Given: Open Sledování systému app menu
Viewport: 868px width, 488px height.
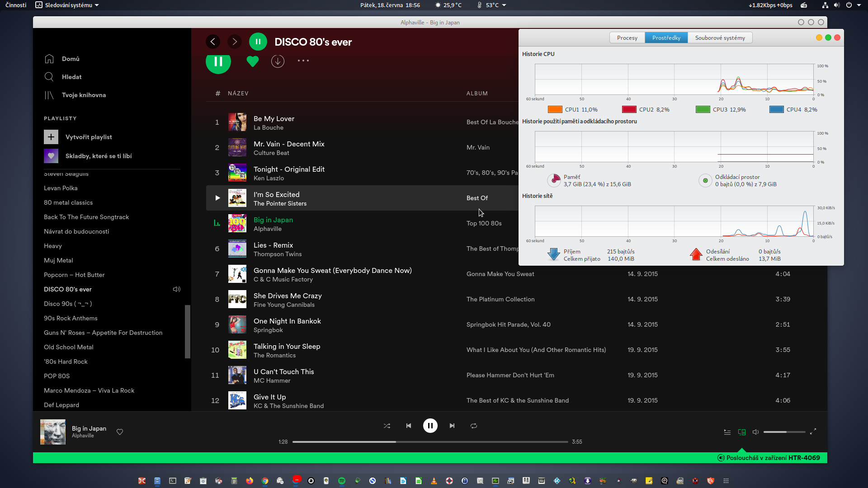Looking at the screenshot, I should (67, 5).
